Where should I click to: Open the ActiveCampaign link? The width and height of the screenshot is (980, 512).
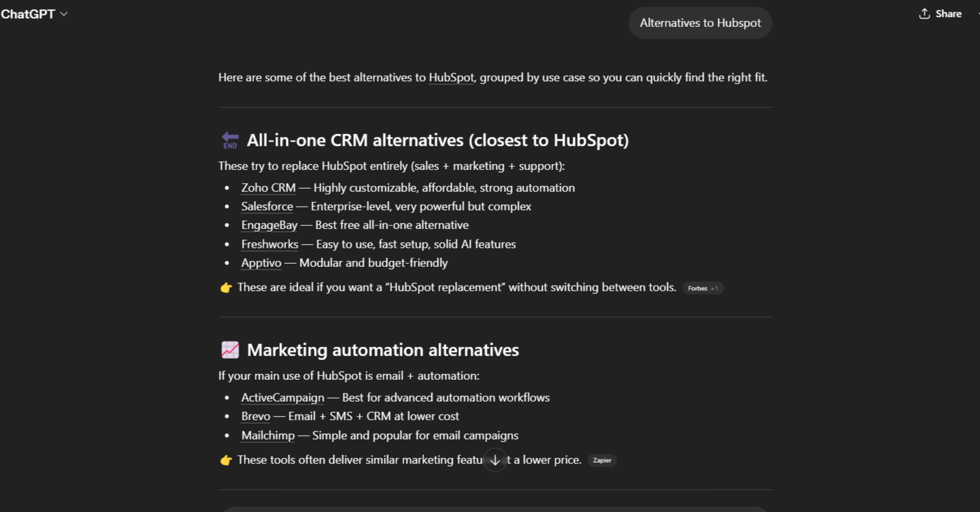[282, 397]
